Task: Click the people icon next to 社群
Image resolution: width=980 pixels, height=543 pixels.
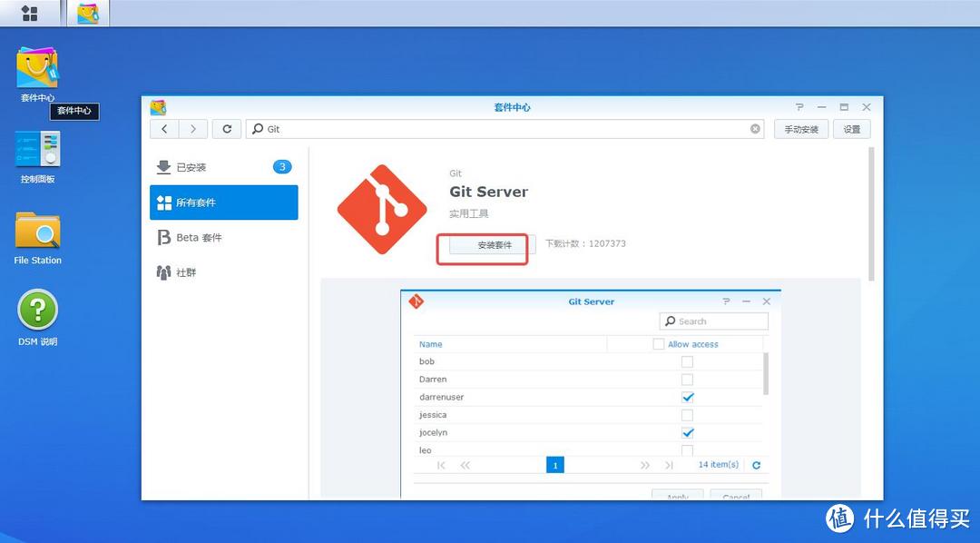Action: pos(163,272)
